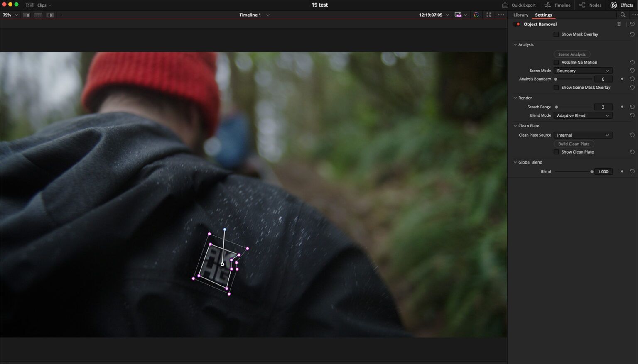Expand the viewer to full screen
The image size is (638, 364).
pyautogui.click(x=489, y=15)
